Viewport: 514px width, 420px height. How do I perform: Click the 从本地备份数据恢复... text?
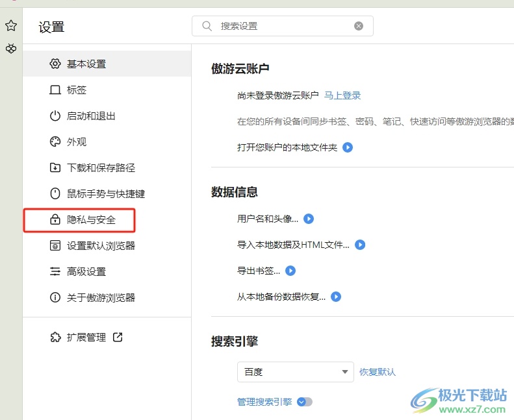[281, 297]
